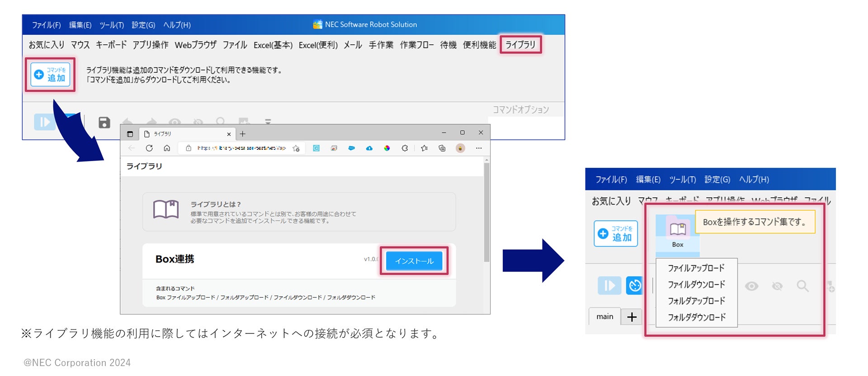Click the NEC Software Robot Solution title icon
The image size is (868, 376).
[318, 24]
